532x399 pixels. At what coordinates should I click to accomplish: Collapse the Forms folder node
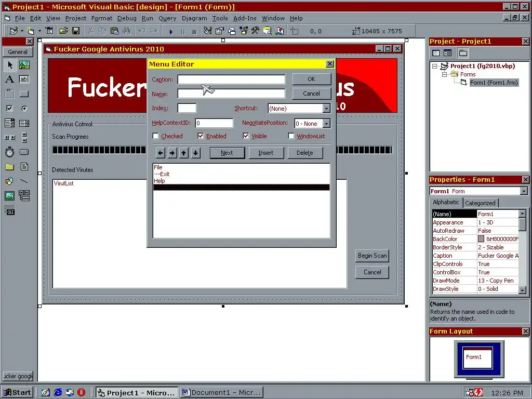444,74
